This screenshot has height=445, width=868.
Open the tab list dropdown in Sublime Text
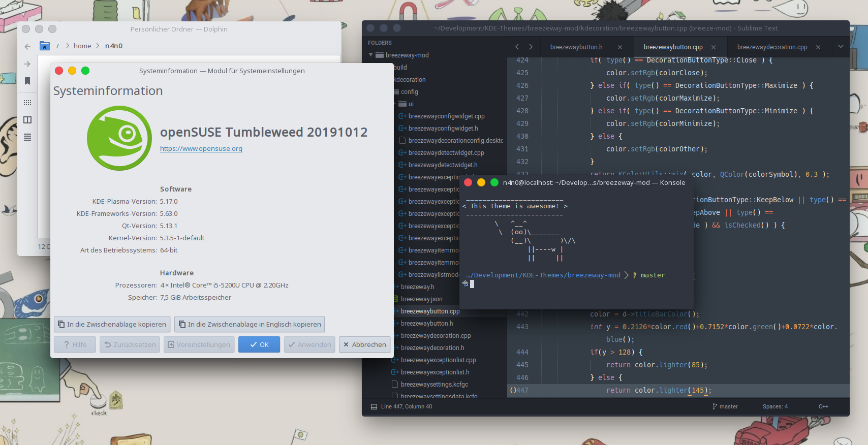pyautogui.click(x=841, y=47)
